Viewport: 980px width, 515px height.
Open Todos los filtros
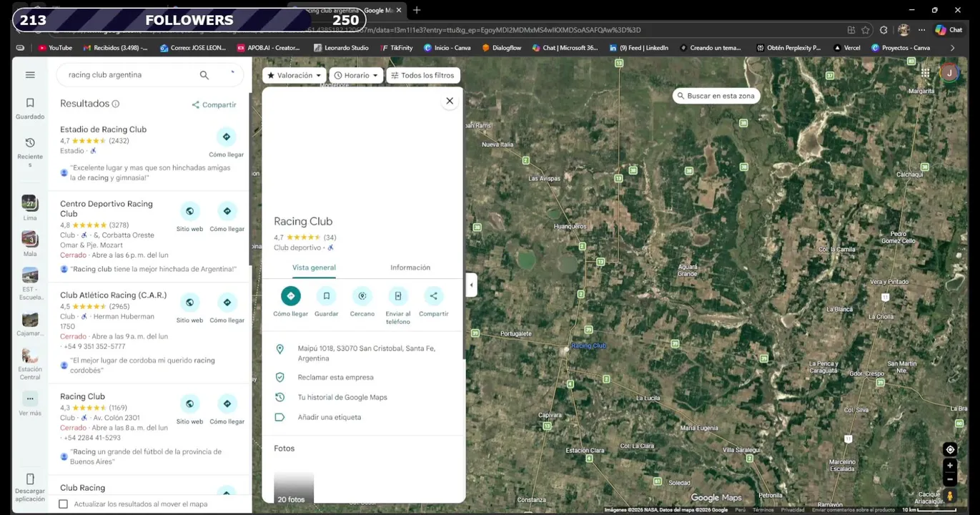423,75
